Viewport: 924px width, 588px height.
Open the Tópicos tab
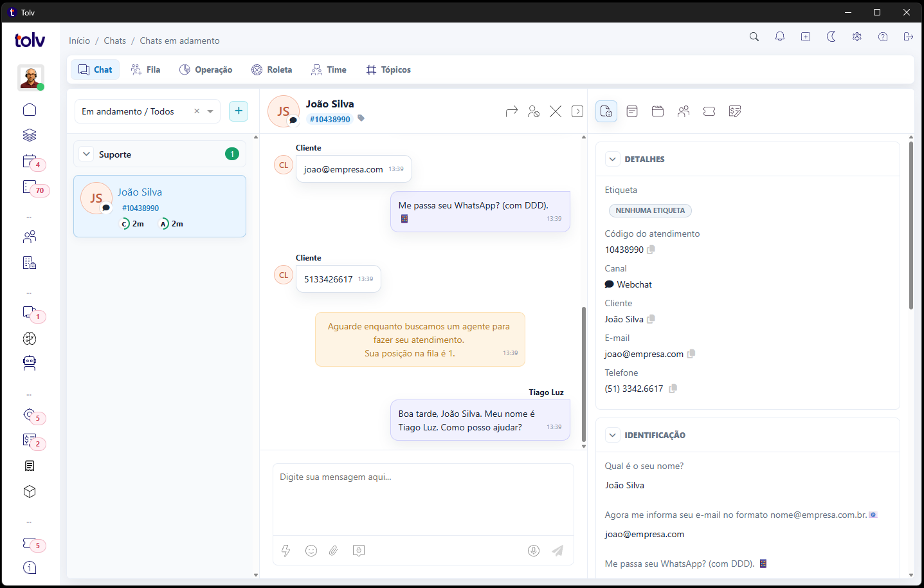[x=388, y=69]
